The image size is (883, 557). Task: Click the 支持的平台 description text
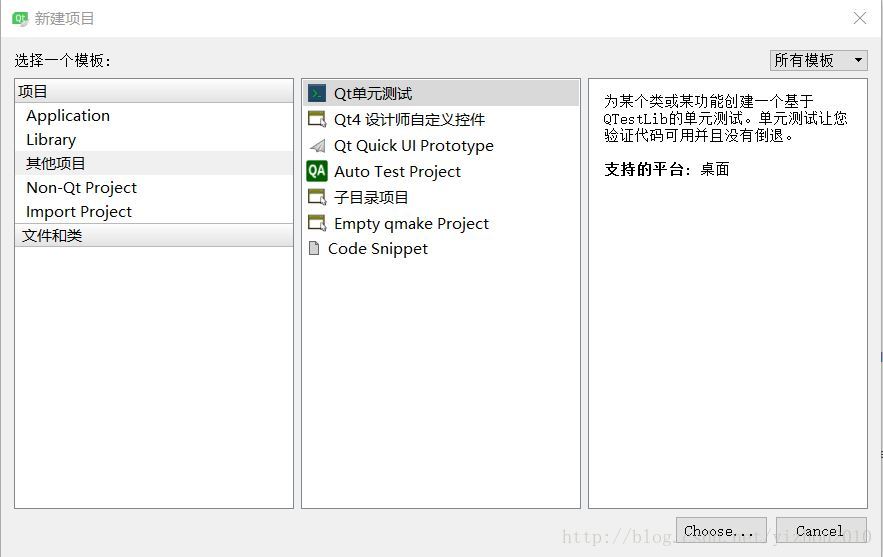(x=667, y=169)
